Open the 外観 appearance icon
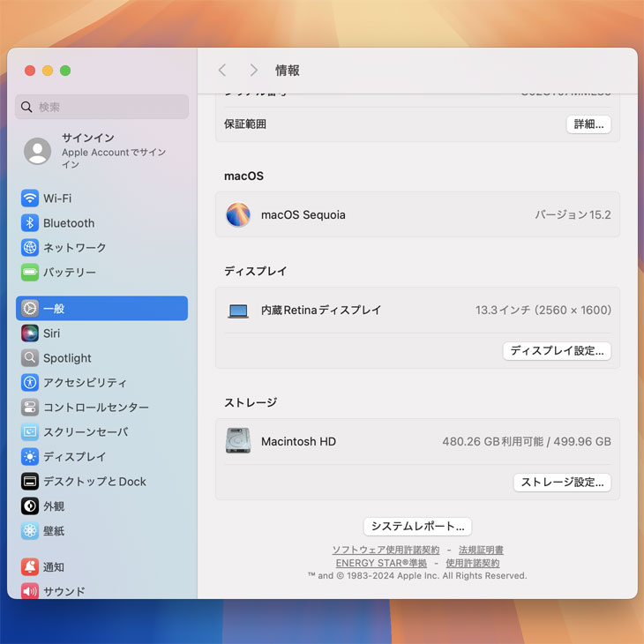644x644 pixels. click(30, 506)
